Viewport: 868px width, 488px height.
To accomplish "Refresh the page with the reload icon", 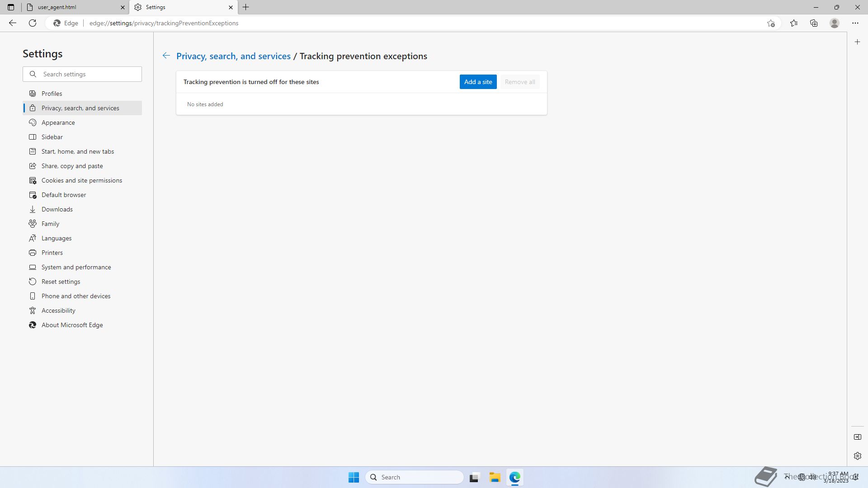I will tap(33, 23).
